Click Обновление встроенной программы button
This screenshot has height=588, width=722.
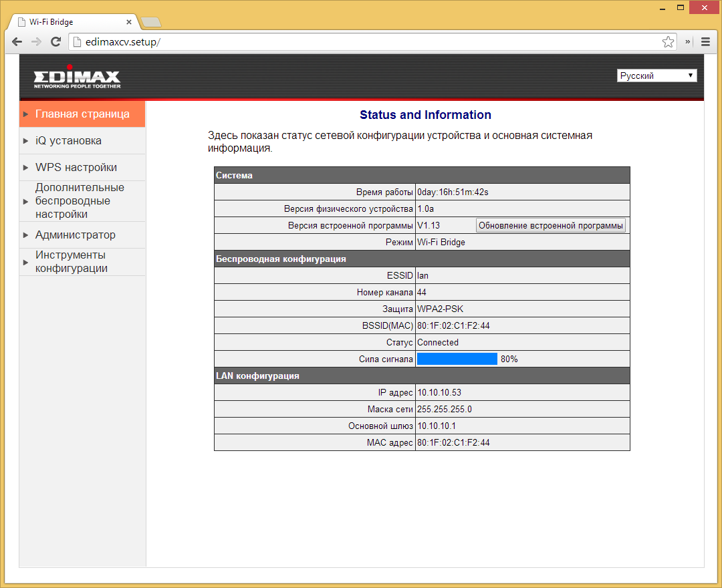coord(551,225)
